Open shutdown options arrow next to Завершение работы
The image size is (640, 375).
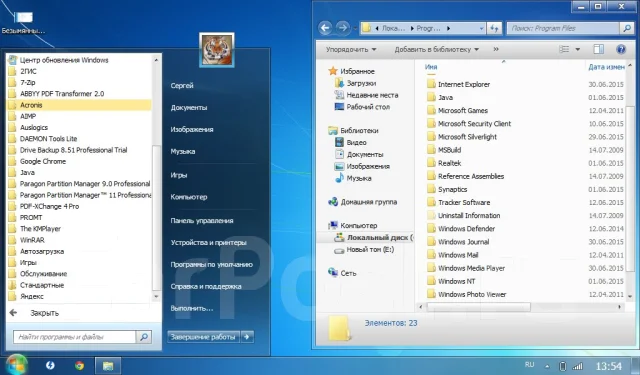point(247,337)
